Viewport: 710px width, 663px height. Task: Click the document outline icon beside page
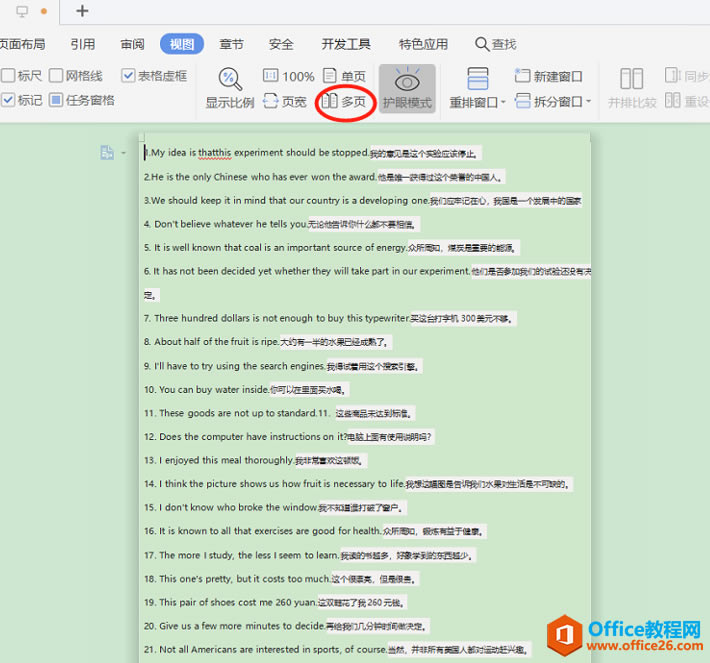(107, 153)
